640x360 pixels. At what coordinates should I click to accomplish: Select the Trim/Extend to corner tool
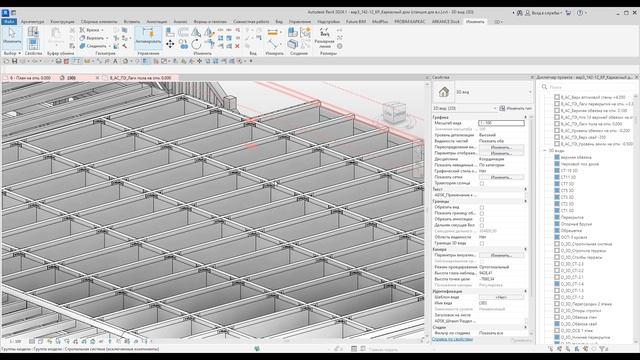coord(209,44)
